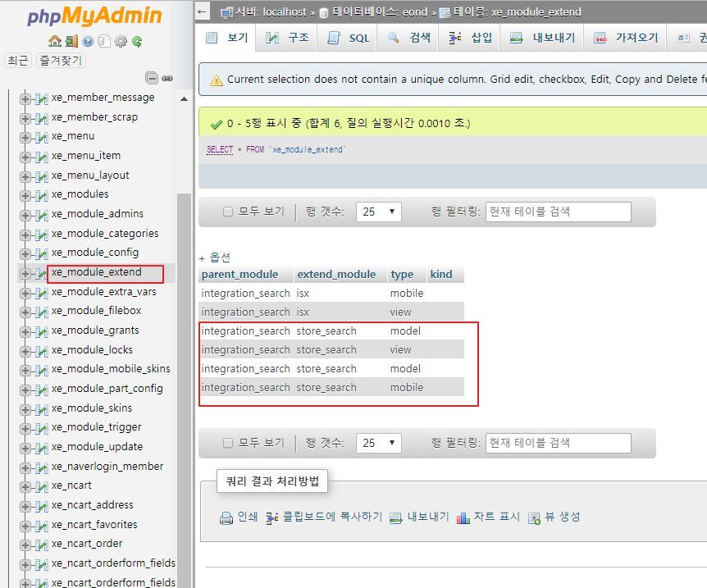Expand the xe_module_locks tree node

(x=25, y=351)
